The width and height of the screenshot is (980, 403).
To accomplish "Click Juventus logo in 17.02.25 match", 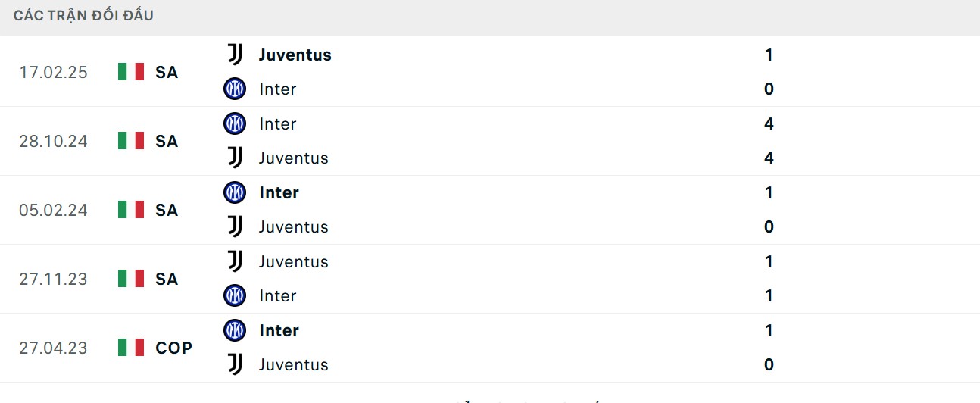I will click(x=235, y=55).
